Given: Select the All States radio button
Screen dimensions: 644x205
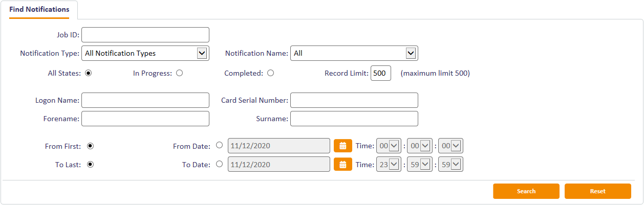Looking at the screenshot, I should point(88,73).
